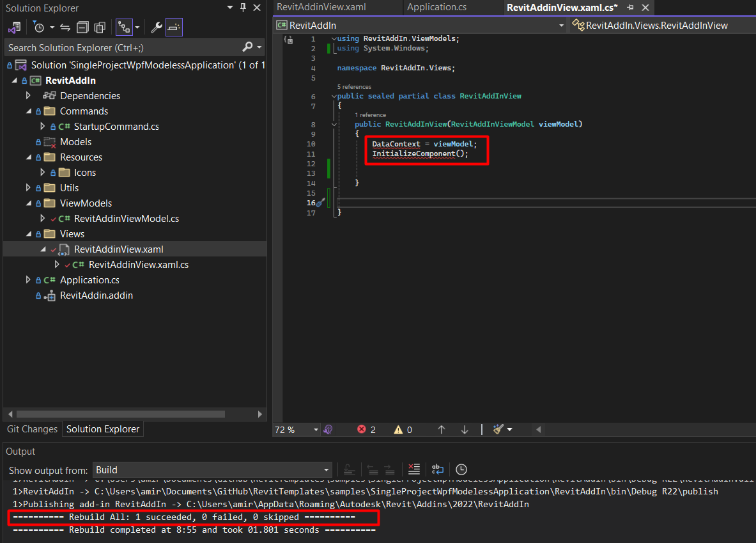This screenshot has height=543, width=756.
Task: Open the 72 % zoom dropdown
Action: coord(316,430)
